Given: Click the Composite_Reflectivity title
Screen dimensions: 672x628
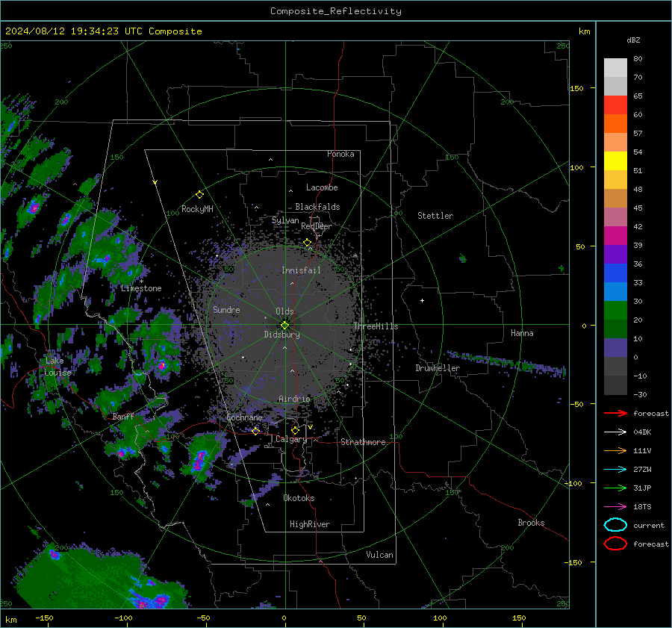Looking at the screenshot, I should [336, 11].
